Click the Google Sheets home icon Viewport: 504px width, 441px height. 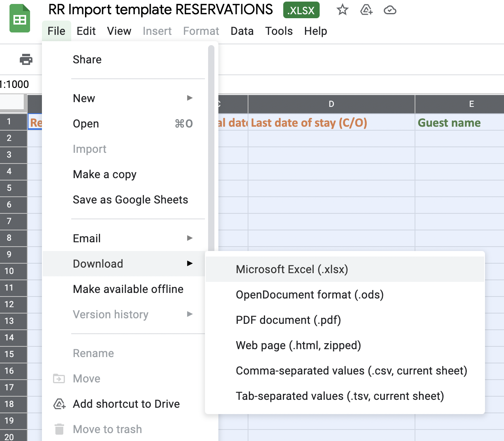pyautogui.click(x=20, y=19)
